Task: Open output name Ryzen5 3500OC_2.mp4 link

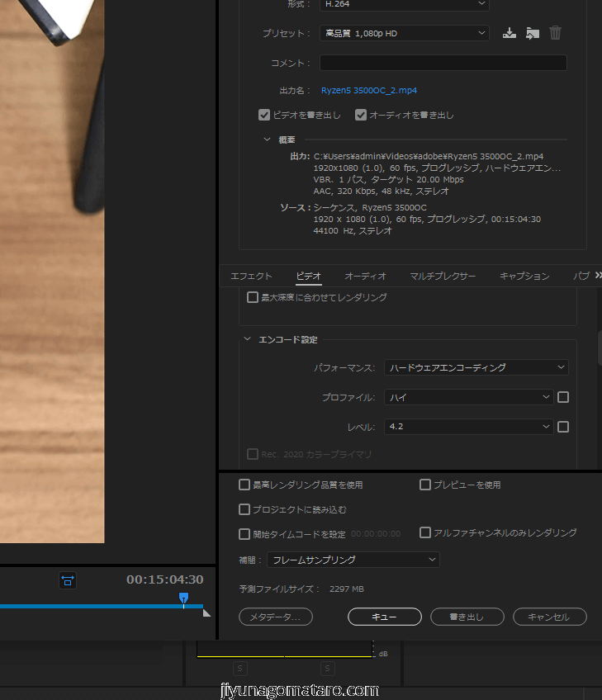Action: coord(369,90)
